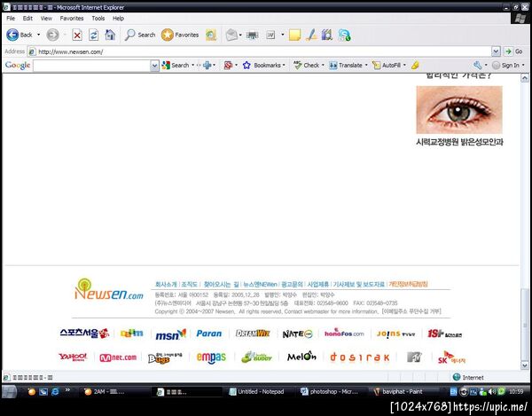Click AutoFill on Google toolbar
532x416 pixels.
tap(387, 65)
